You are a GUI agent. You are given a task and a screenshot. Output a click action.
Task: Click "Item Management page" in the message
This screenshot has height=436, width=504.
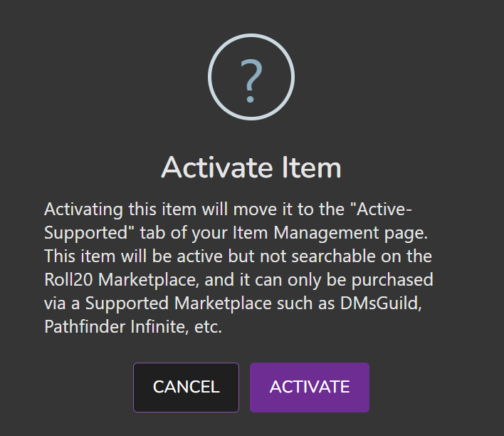330,233
